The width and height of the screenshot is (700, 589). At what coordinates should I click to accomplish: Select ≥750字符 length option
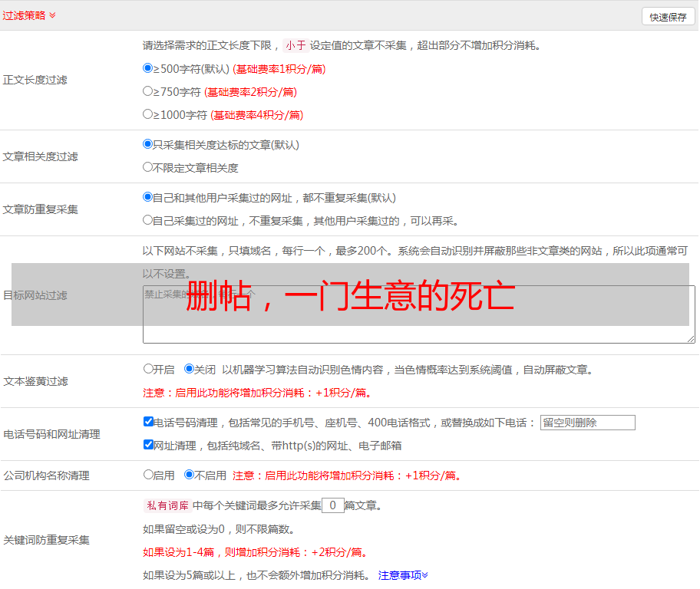(147, 91)
